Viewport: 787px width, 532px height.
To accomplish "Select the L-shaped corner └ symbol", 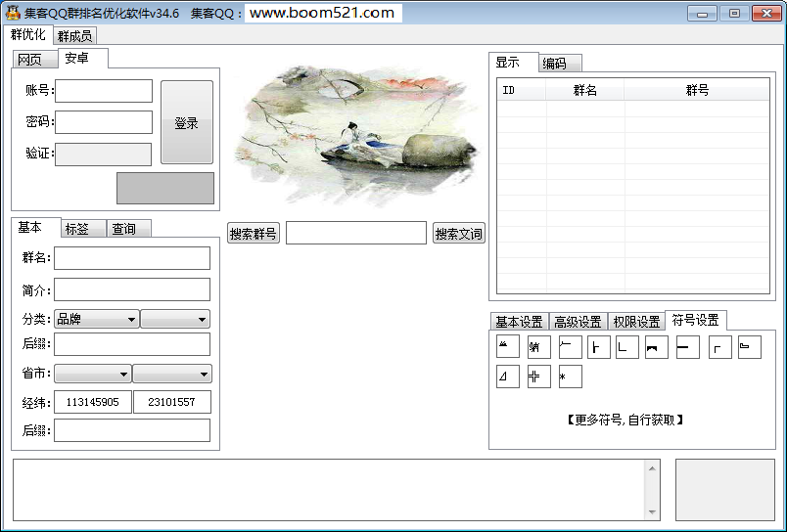I will pos(627,347).
